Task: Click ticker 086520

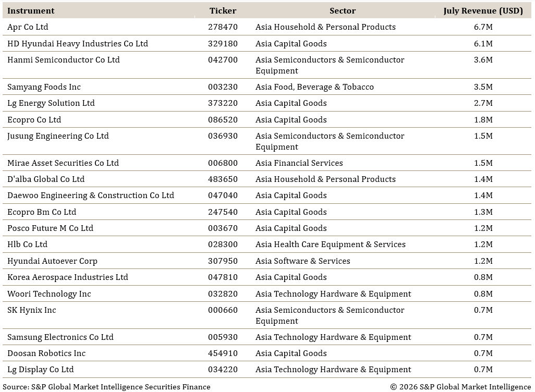Action: point(223,120)
